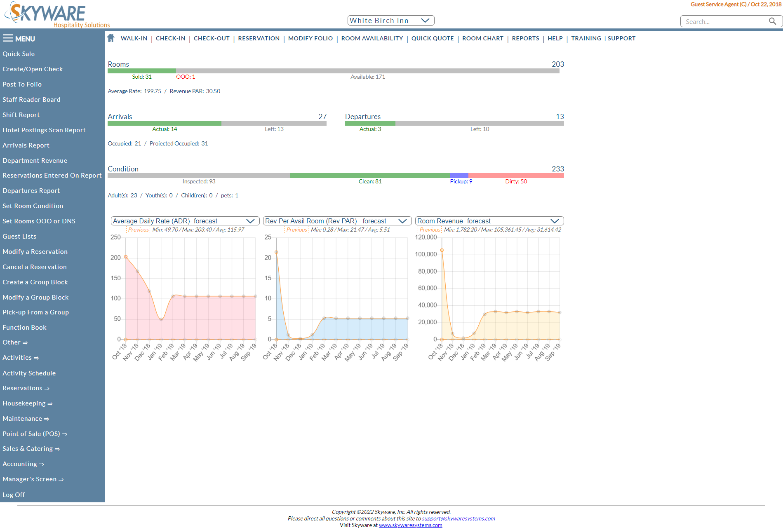This screenshot has height=532, width=783.
Task: Select WALK-IN from the top navigation
Action: point(134,38)
